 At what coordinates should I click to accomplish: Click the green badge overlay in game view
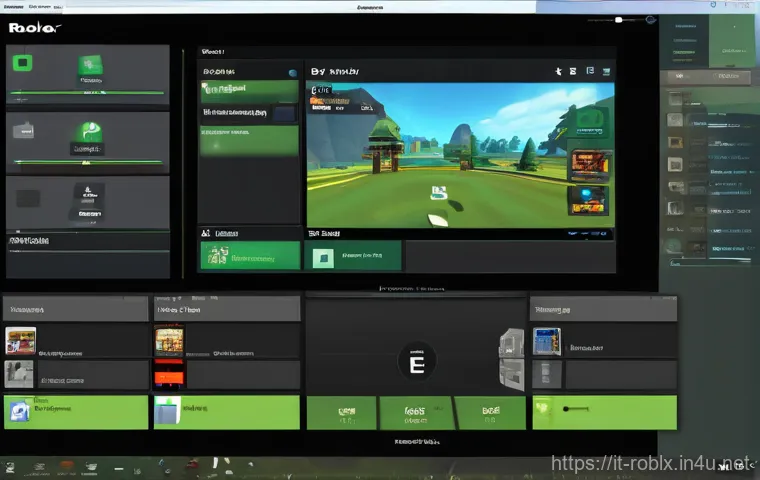point(589,122)
